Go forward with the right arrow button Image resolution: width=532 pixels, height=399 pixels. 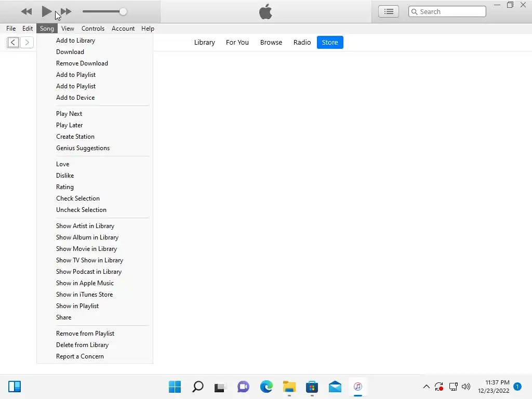click(27, 43)
